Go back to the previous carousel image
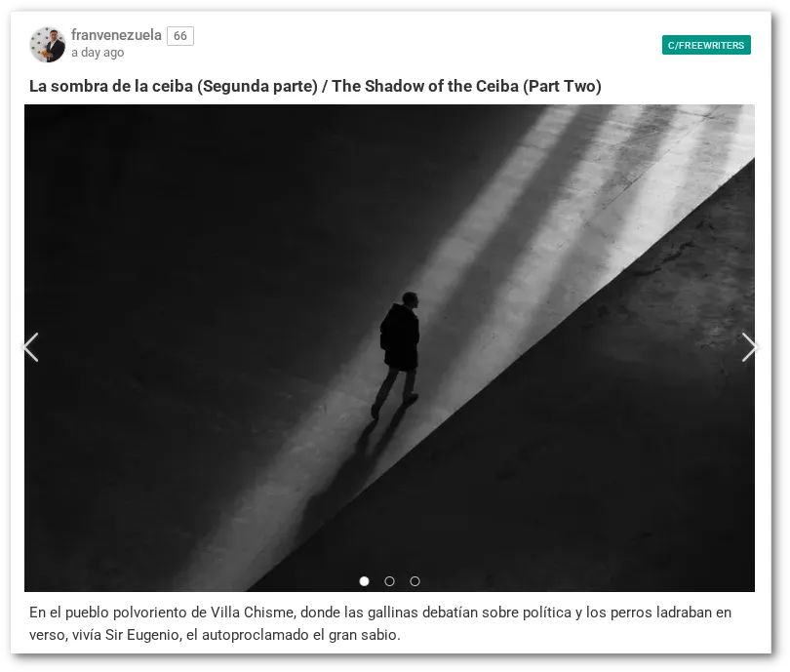 31,347
